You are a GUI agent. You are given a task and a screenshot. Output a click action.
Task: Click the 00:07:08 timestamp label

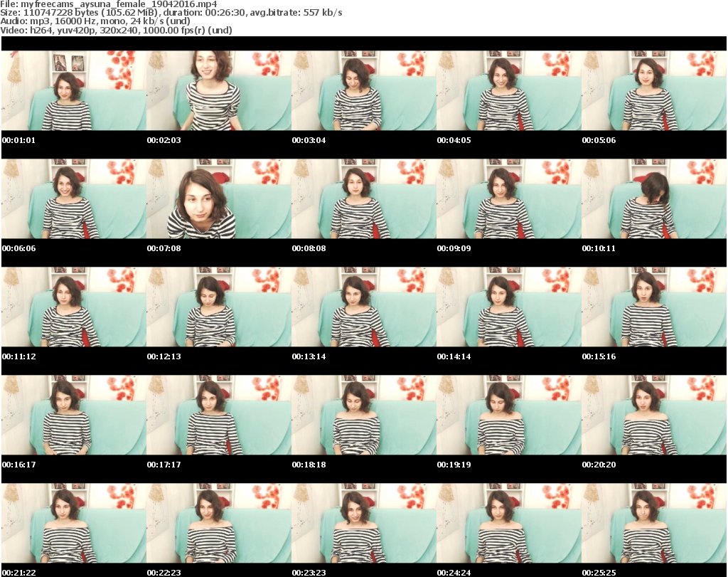tap(164, 248)
